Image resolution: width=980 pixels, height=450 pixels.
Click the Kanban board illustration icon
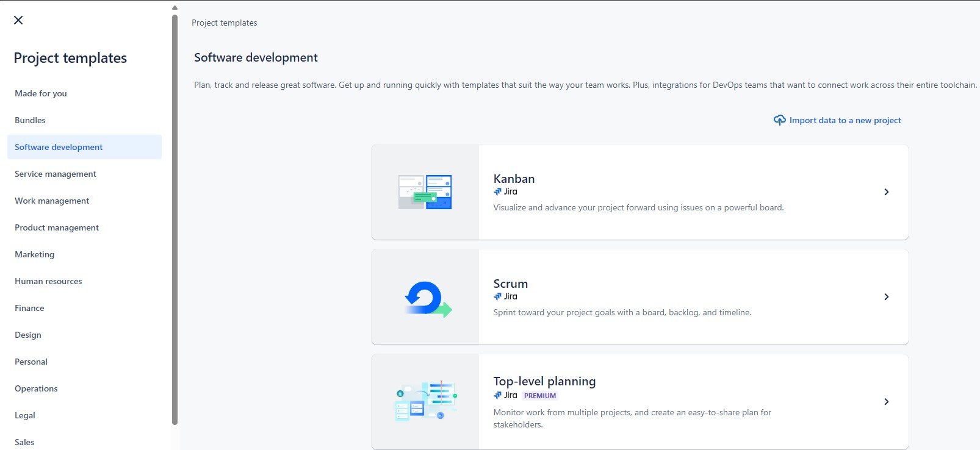click(x=425, y=192)
